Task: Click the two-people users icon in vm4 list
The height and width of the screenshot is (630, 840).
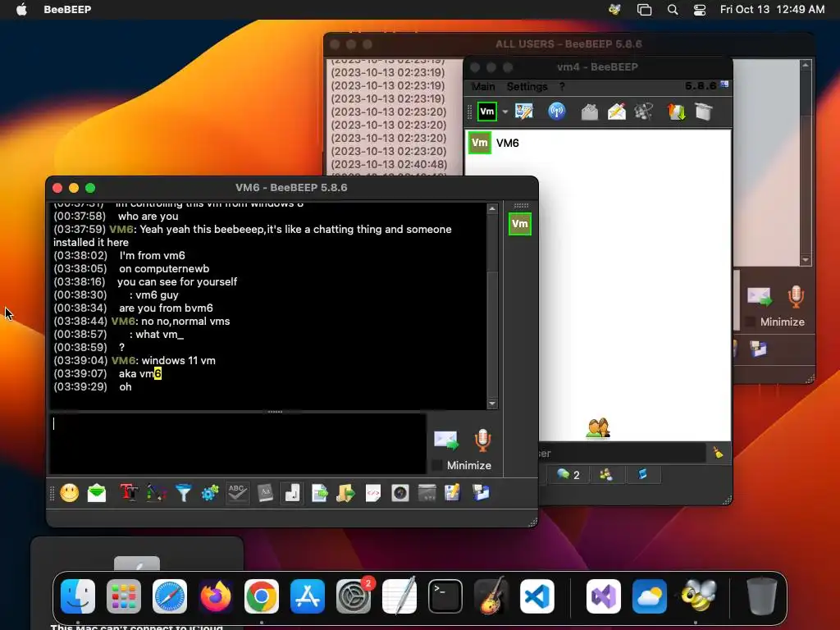Action: coord(598,428)
